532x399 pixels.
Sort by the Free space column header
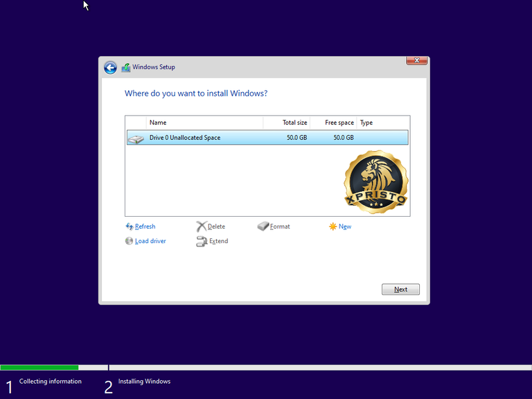point(333,123)
